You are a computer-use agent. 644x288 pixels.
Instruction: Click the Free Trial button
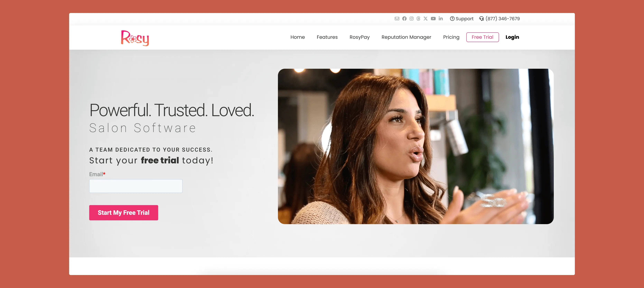[482, 37]
